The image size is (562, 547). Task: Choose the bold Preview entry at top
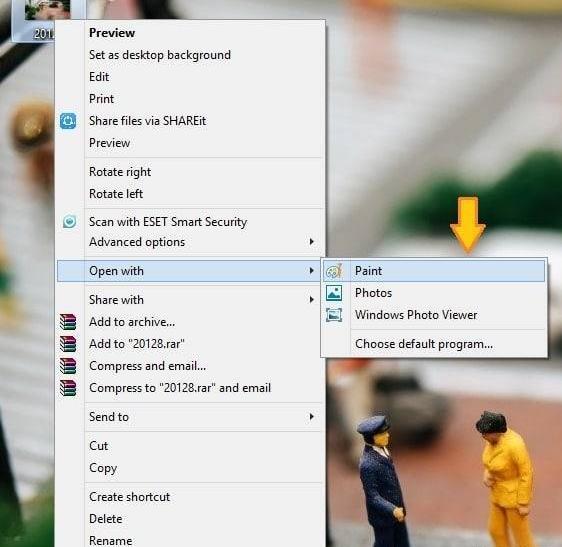190,33
